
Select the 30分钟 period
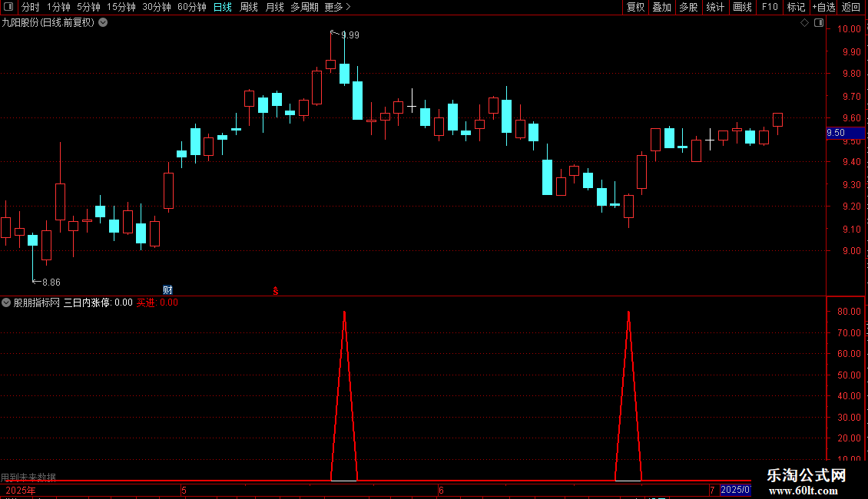click(157, 7)
